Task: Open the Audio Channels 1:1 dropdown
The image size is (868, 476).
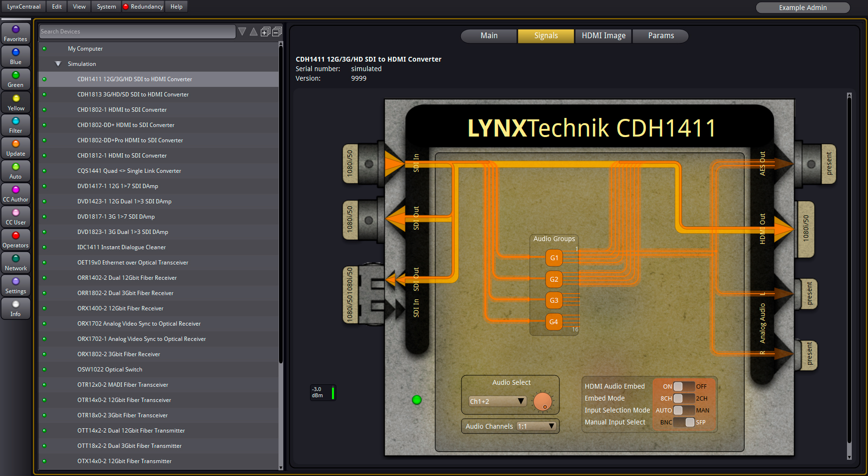Action: 537,426
